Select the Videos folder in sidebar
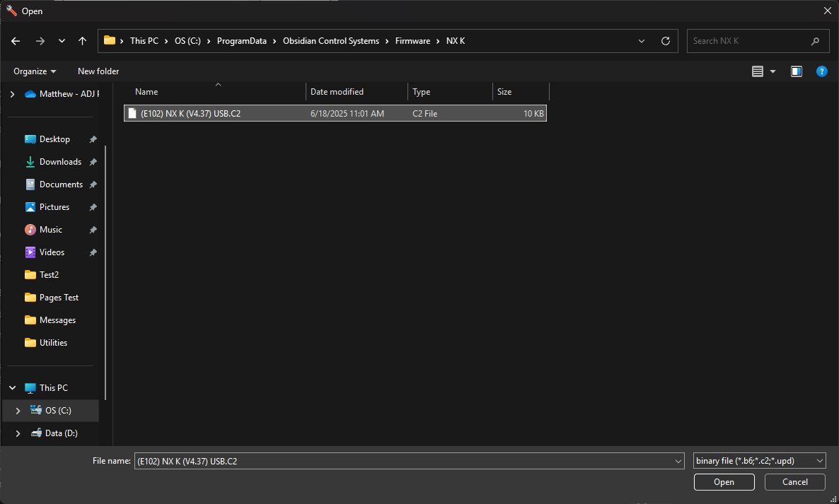Viewport: 839px width, 504px height. pyautogui.click(x=52, y=252)
